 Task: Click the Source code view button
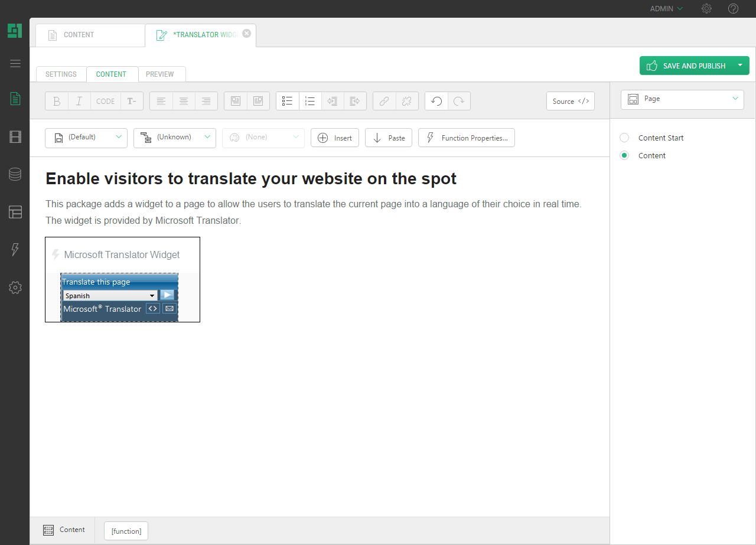click(x=571, y=101)
